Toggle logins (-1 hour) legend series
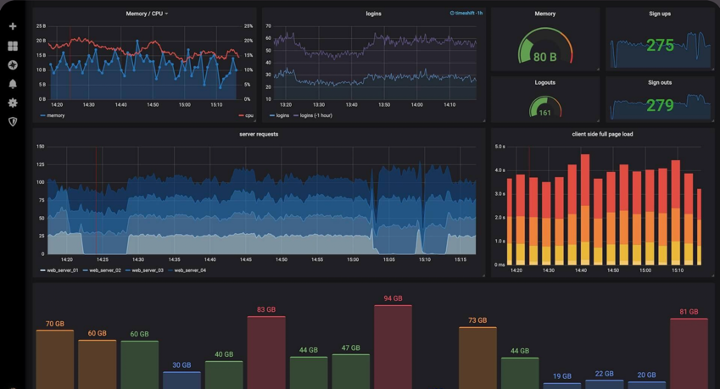Image resolution: width=720 pixels, height=390 pixels. 313,116
